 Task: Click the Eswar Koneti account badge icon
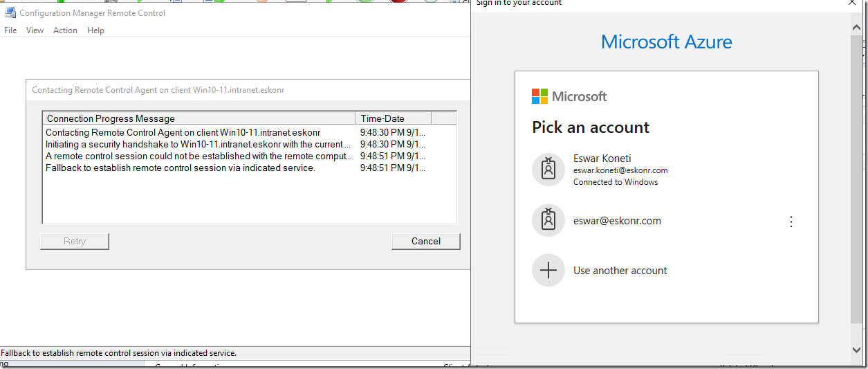coord(548,170)
